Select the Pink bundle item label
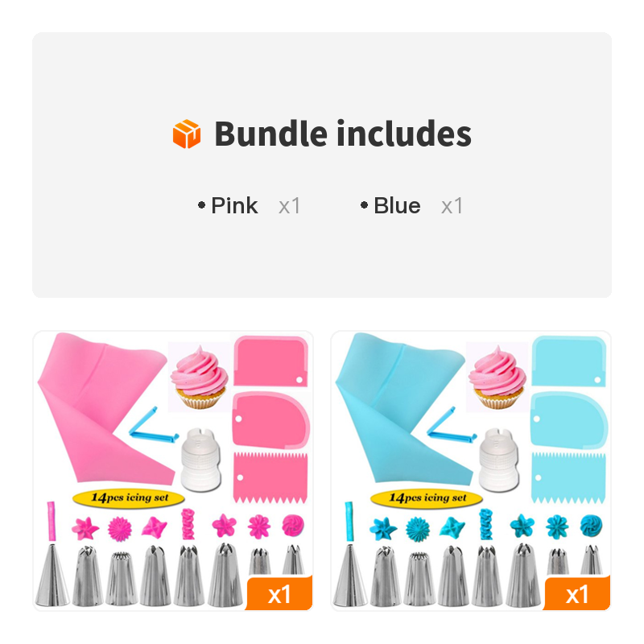 click(x=234, y=205)
